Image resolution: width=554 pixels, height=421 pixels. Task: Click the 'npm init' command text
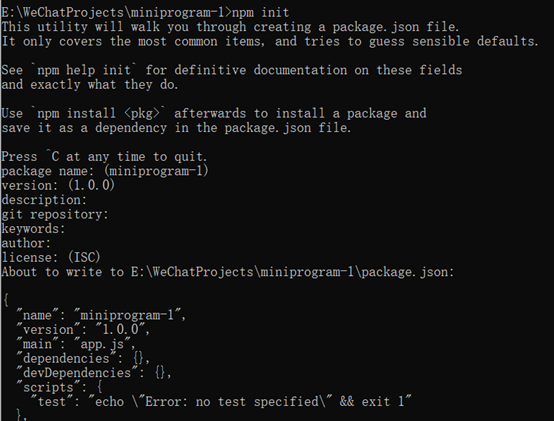tap(260, 13)
